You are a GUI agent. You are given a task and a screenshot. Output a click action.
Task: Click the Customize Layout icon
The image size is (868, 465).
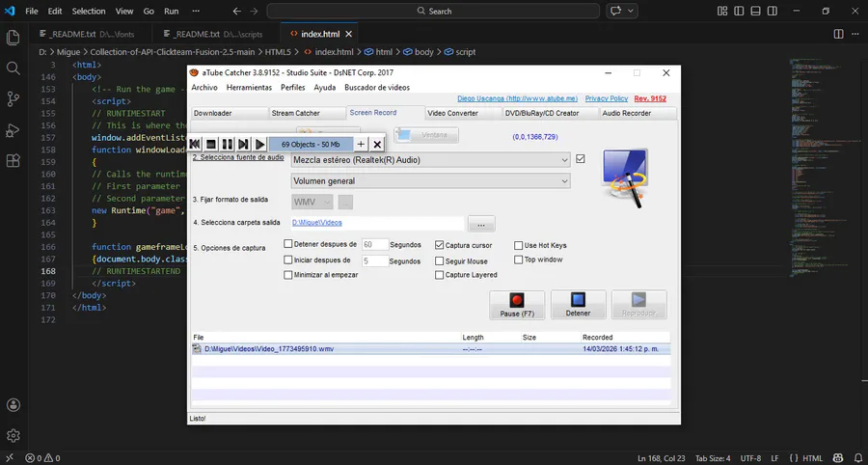tap(721, 11)
